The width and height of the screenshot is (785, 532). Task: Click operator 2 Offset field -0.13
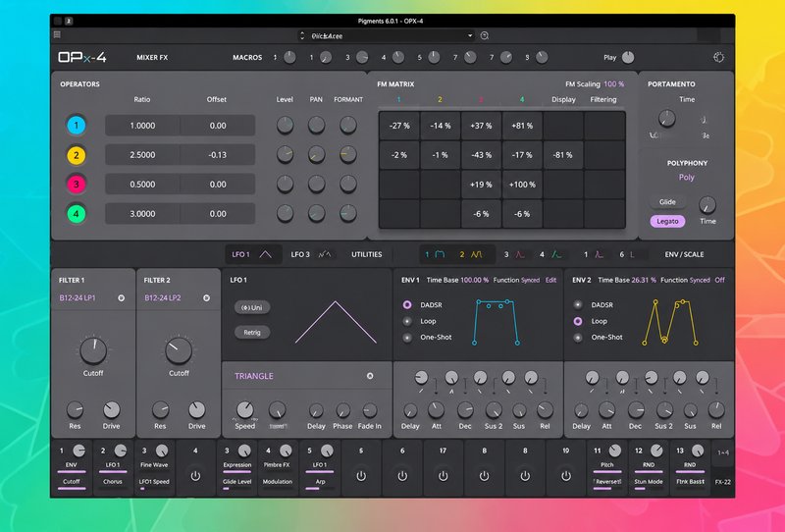pyautogui.click(x=218, y=155)
